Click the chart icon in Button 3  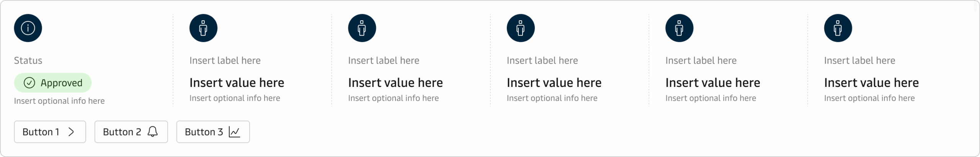(x=234, y=132)
